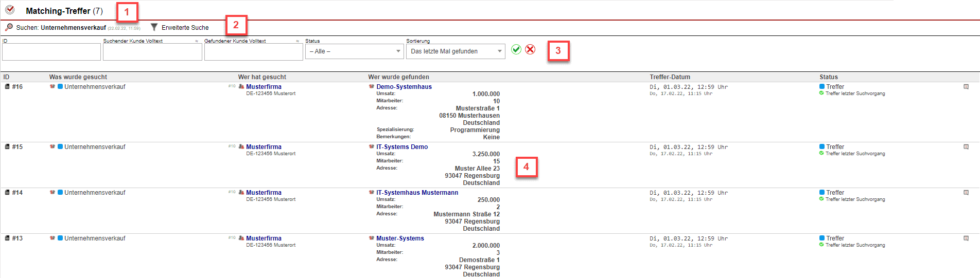Click into the ID filter field
980x278 pixels.
(x=51, y=52)
